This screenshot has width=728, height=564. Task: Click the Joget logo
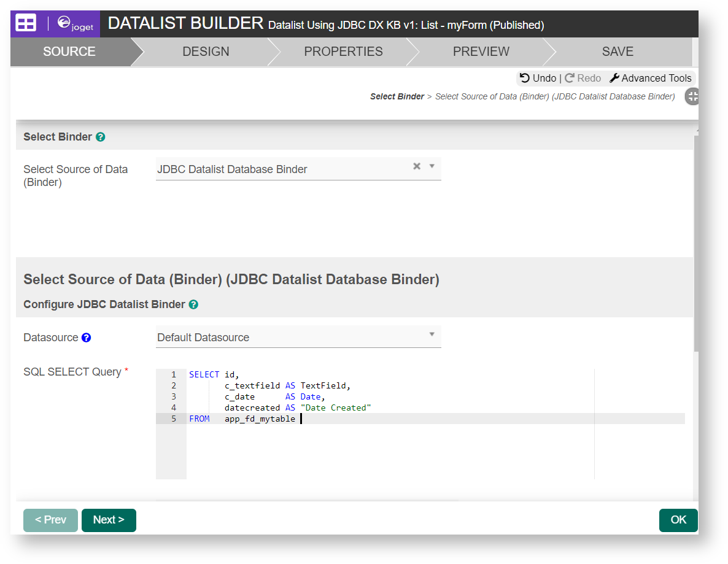(x=74, y=24)
